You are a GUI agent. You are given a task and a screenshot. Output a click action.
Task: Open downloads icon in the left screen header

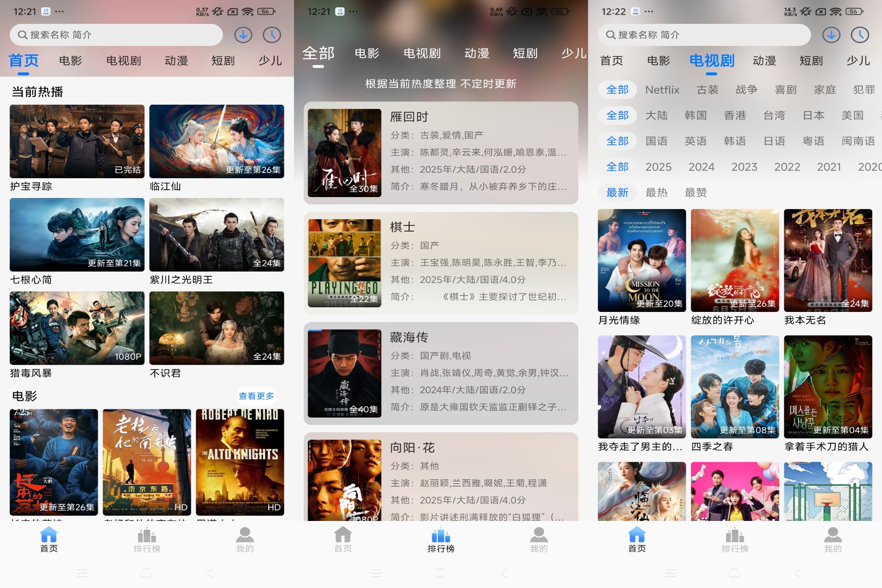(x=243, y=35)
